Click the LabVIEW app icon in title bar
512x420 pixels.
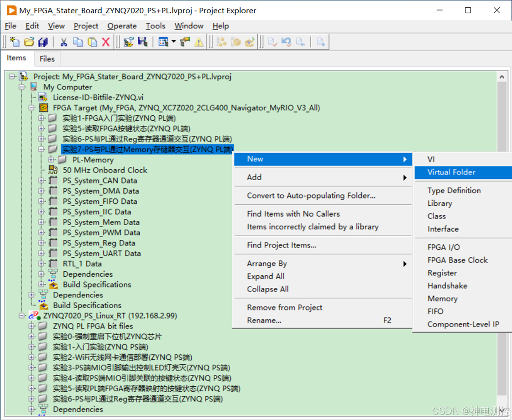tap(11, 10)
